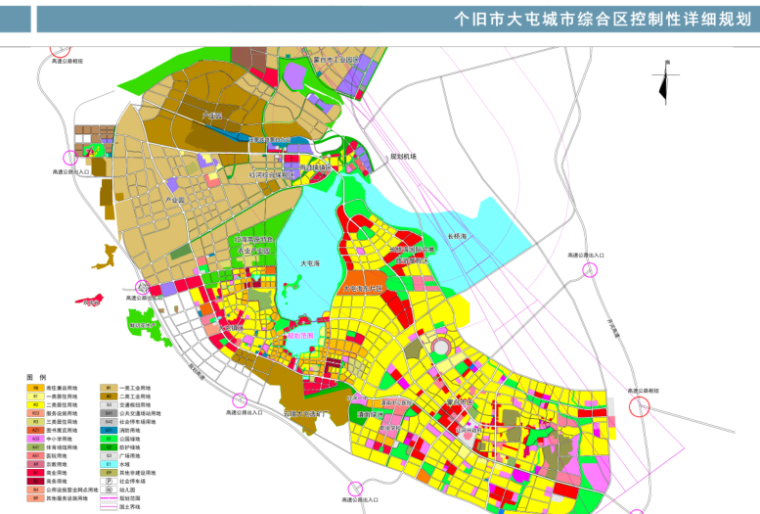Image resolution: width=760 pixels, height=514 pixels.
Task: Click the B1 red commercial land swatch
Action: click(x=34, y=471)
